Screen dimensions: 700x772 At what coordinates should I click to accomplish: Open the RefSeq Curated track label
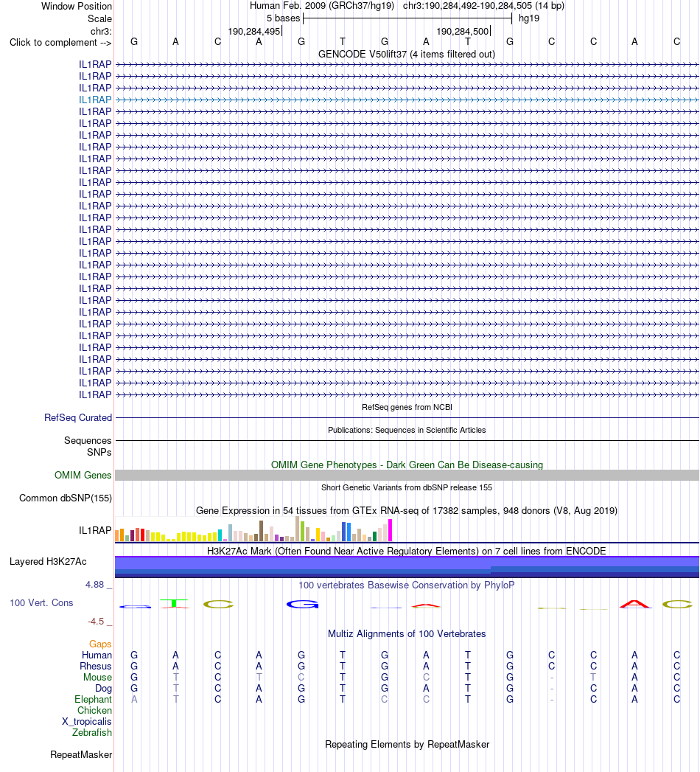click(78, 417)
